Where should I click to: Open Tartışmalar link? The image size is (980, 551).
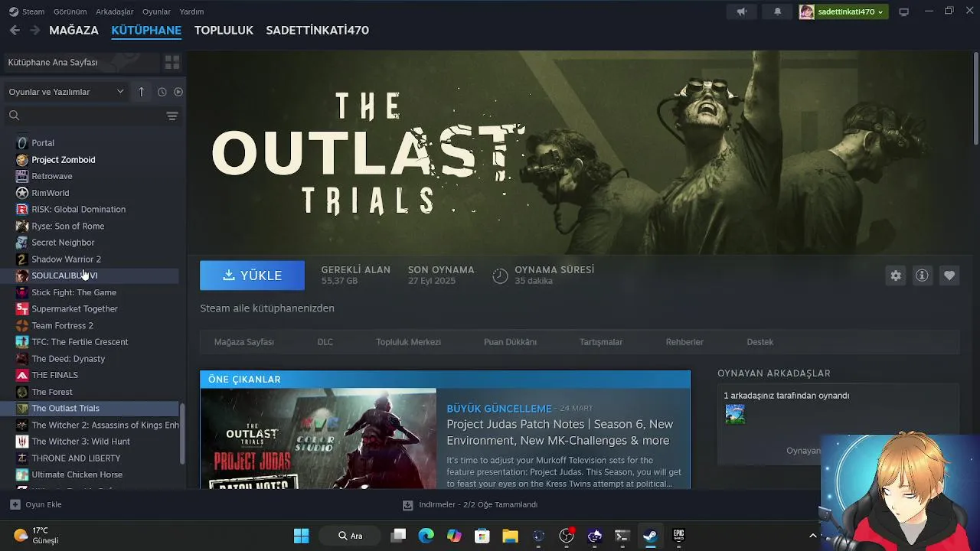coord(601,342)
